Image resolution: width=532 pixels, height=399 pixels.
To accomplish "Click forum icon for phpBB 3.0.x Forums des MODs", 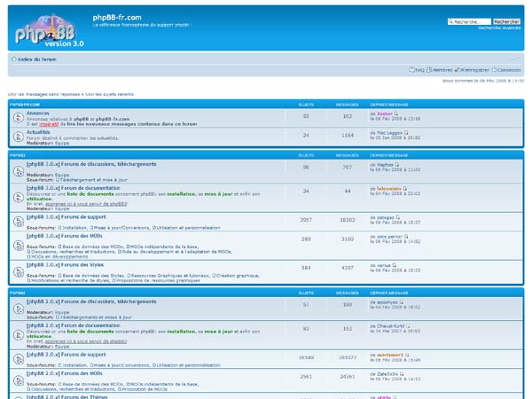I will point(19,246).
